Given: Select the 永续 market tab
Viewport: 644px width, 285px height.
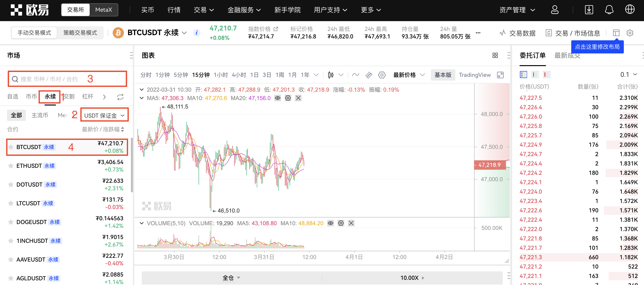Looking at the screenshot, I should [x=50, y=97].
